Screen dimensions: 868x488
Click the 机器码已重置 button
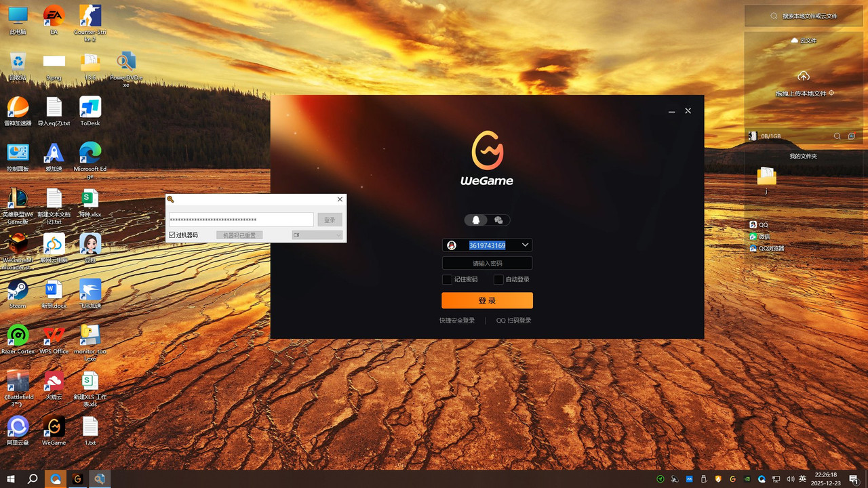coord(239,235)
